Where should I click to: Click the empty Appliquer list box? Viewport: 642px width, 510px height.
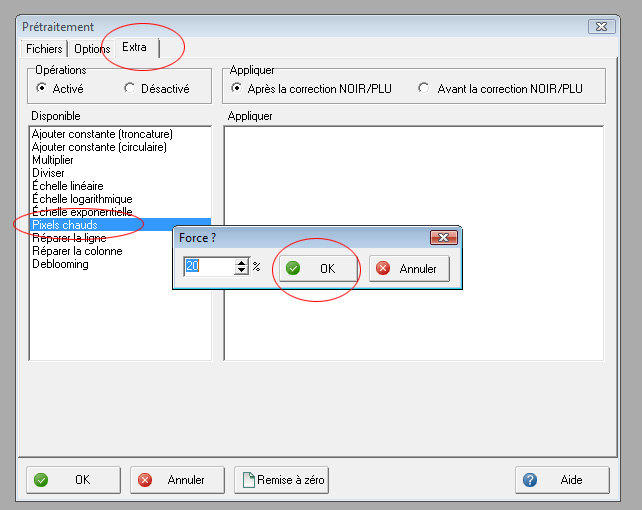(x=414, y=243)
